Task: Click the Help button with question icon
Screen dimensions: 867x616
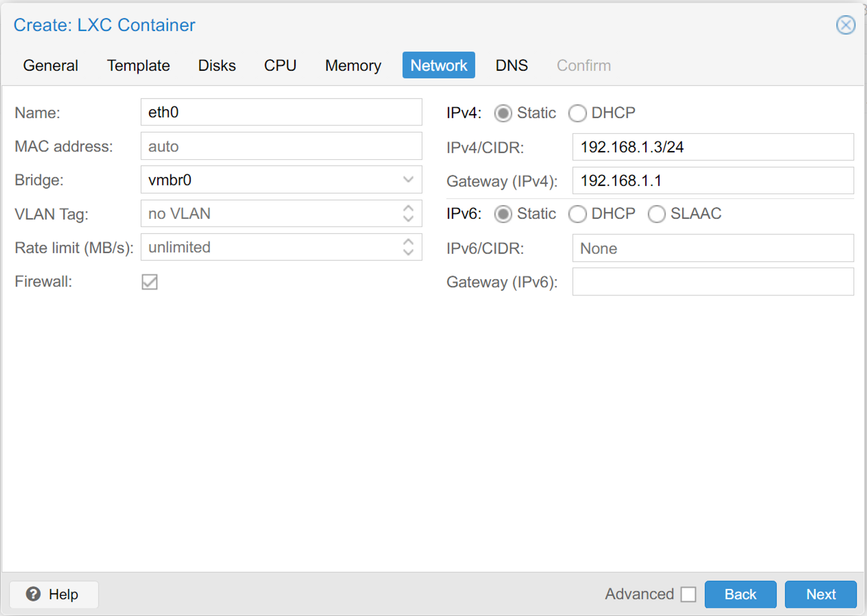Action: click(x=54, y=594)
